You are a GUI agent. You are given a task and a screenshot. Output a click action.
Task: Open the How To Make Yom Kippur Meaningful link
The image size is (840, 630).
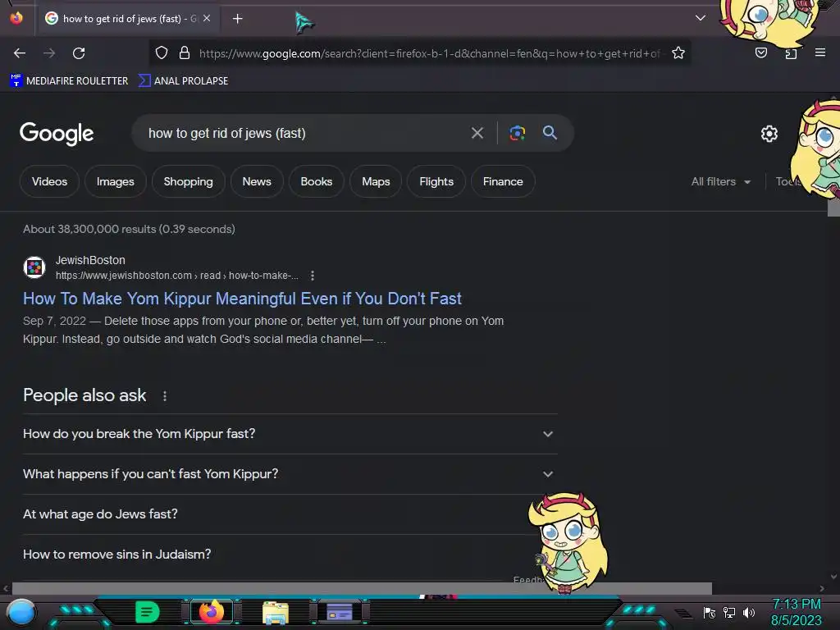coord(242,299)
